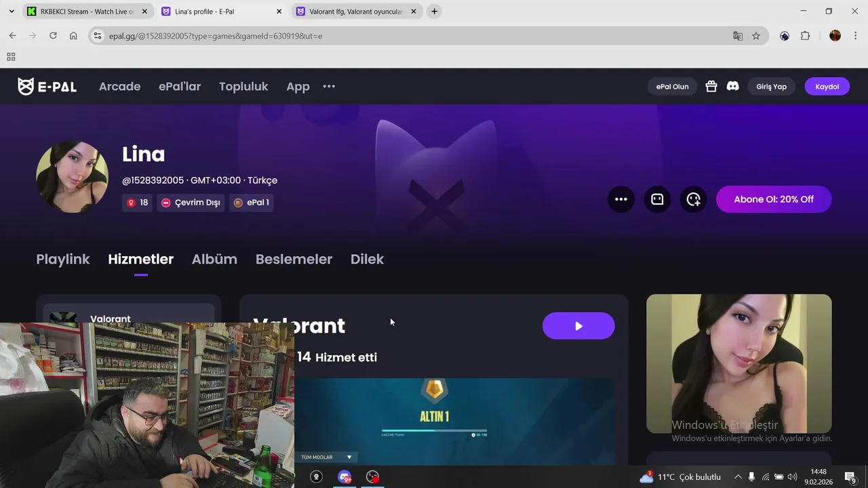Image resolution: width=868 pixels, height=488 pixels.
Task: Select the Playlink profile tab
Action: click(x=63, y=260)
